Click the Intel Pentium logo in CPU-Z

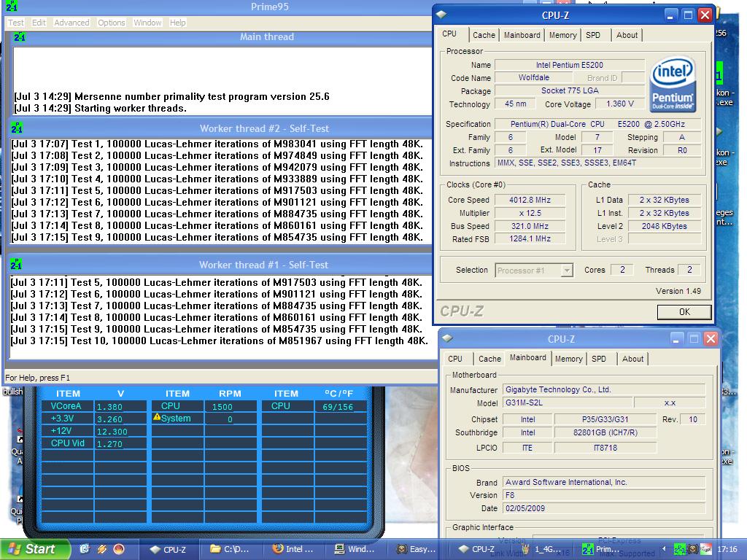click(x=673, y=85)
